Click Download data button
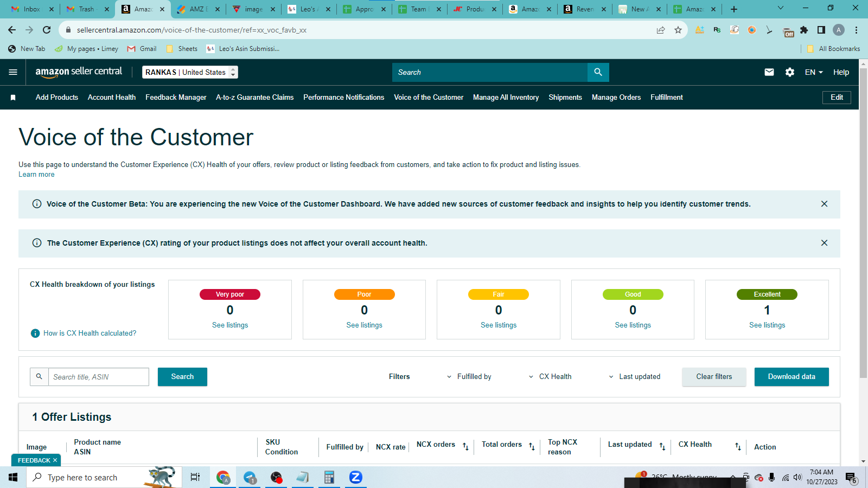Image resolution: width=868 pixels, height=488 pixels. 792,377
